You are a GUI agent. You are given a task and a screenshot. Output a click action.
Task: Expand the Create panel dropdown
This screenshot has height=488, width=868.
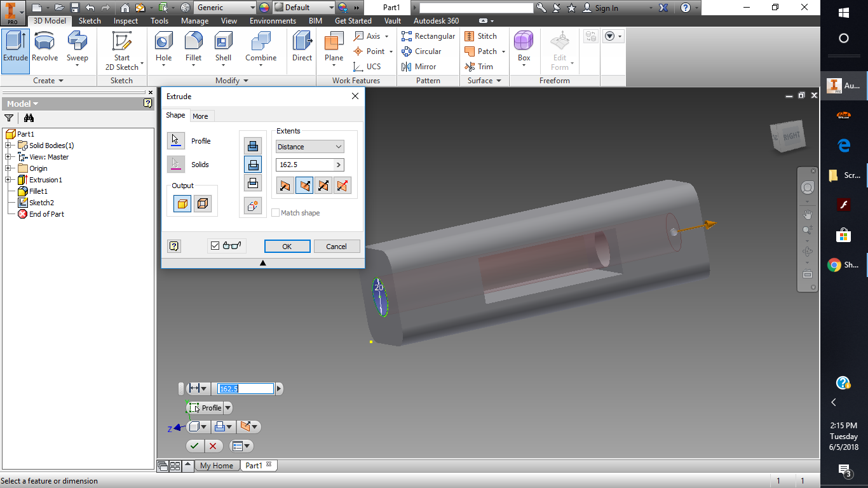click(48, 81)
